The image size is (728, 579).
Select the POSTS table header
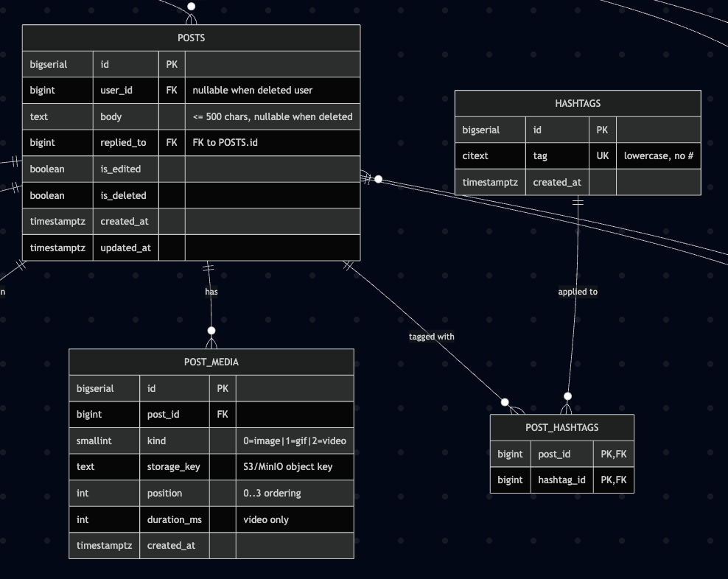coord(192,38)
